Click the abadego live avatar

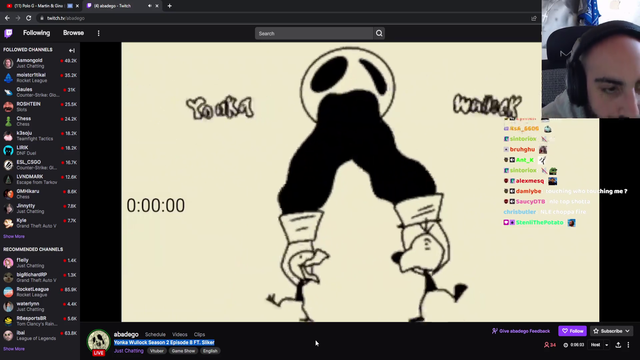pyautogui.click(x=98, y=342)
